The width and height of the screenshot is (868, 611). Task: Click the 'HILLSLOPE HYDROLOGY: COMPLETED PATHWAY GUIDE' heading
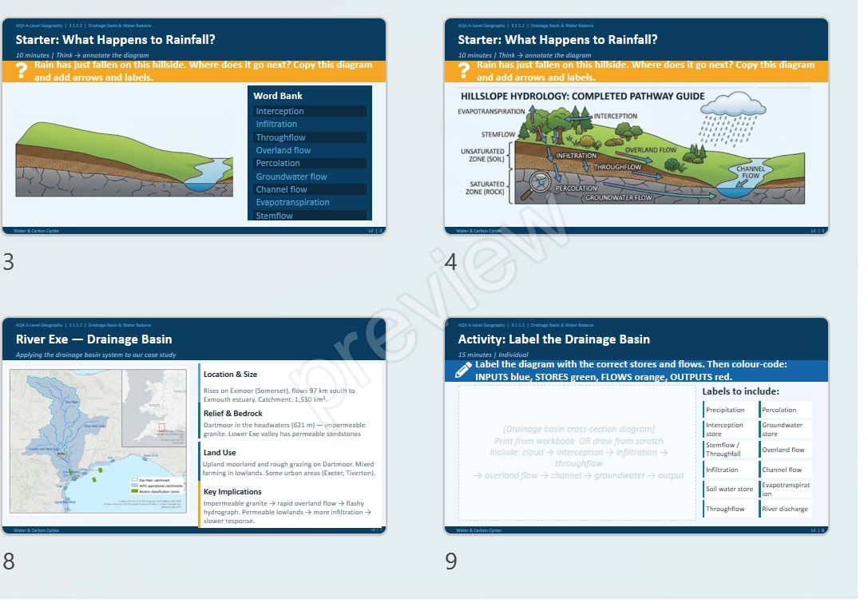click(x=583, y=97)
